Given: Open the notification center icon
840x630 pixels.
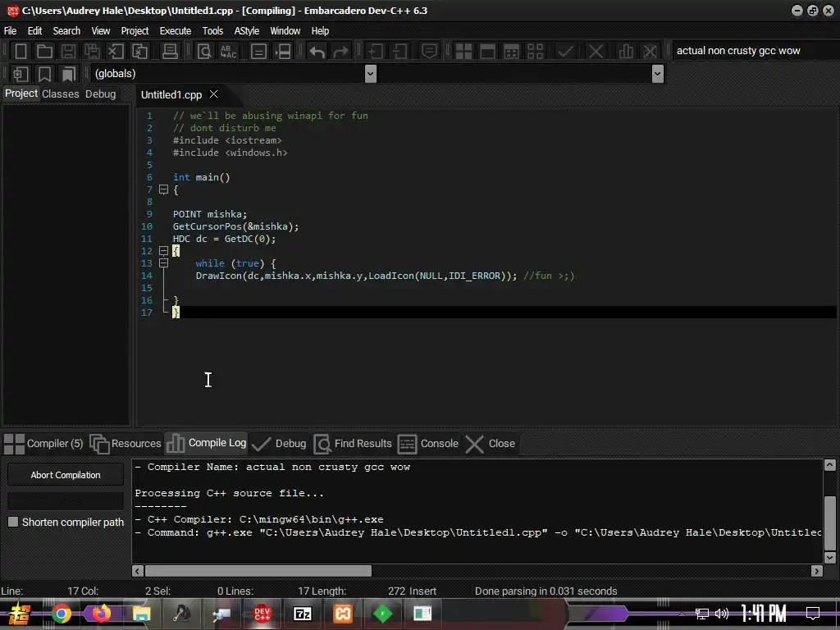Looking at the screenshot, I should tap(813, 614).
